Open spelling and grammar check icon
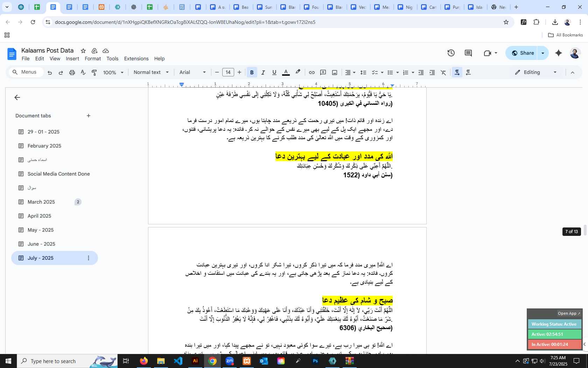Viewport: 588px width, 368px height. point(83,73)
